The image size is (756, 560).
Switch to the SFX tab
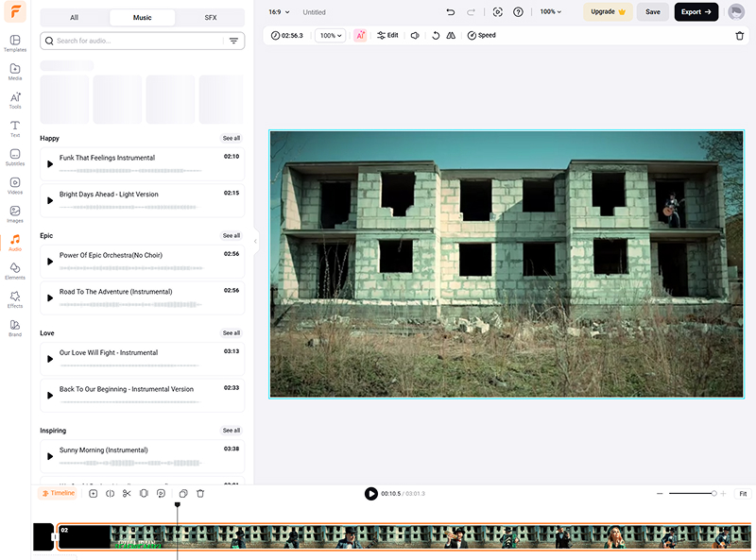[x=210, y=18]
